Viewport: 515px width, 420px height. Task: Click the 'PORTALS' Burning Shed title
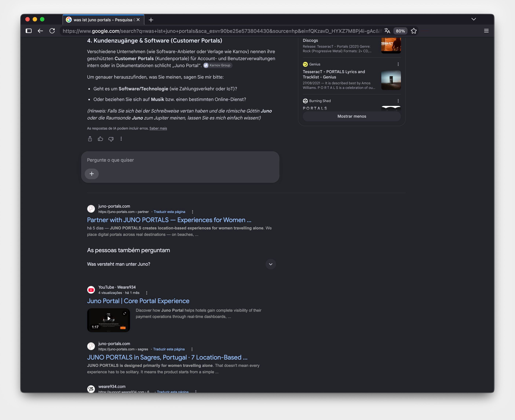pyautogui.click(x=315, y=108)
